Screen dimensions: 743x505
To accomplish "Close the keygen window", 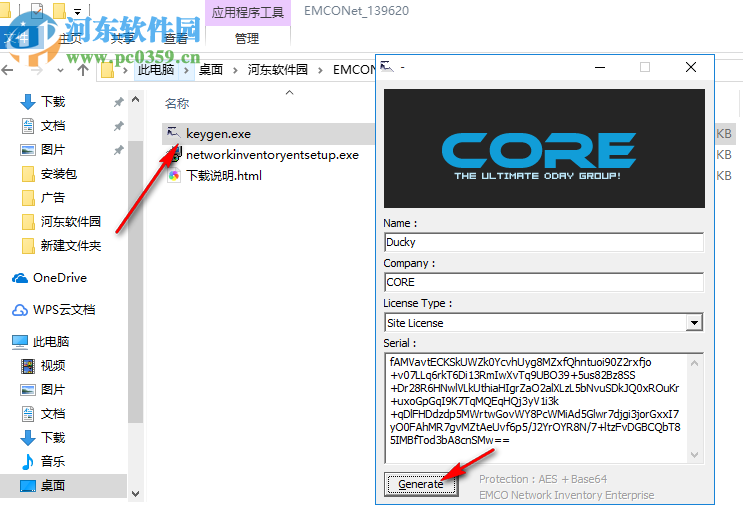I will pyautogui.click(x=691, y=67).
